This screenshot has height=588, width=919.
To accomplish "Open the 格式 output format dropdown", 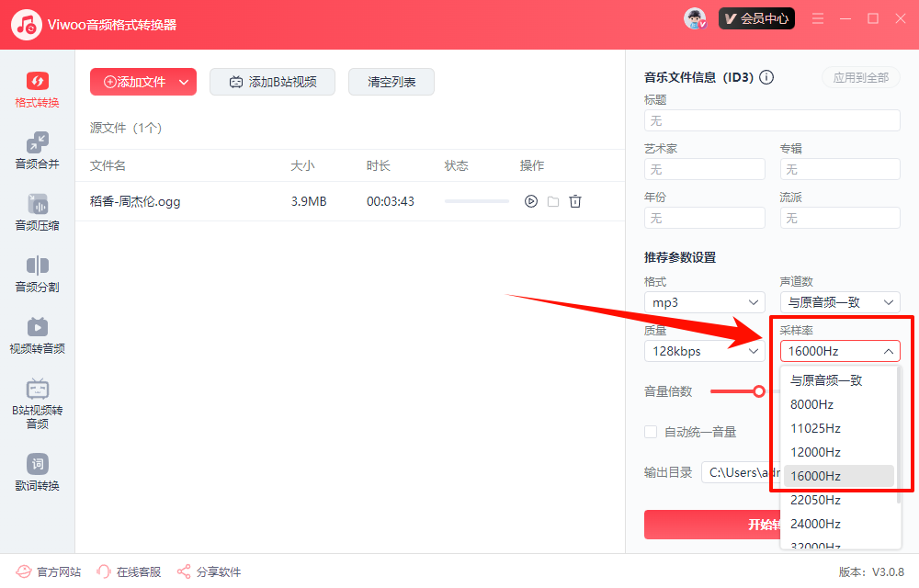I will 704,301.
